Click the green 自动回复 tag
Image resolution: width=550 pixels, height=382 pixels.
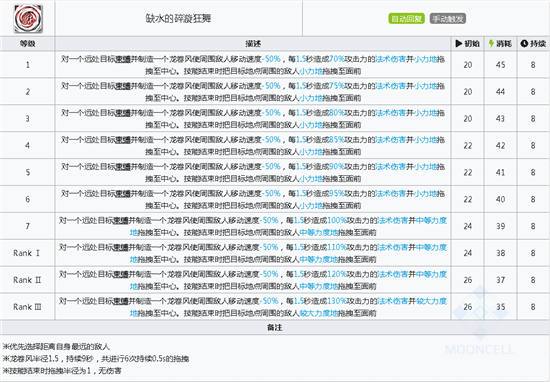click(x=407, y=19)
